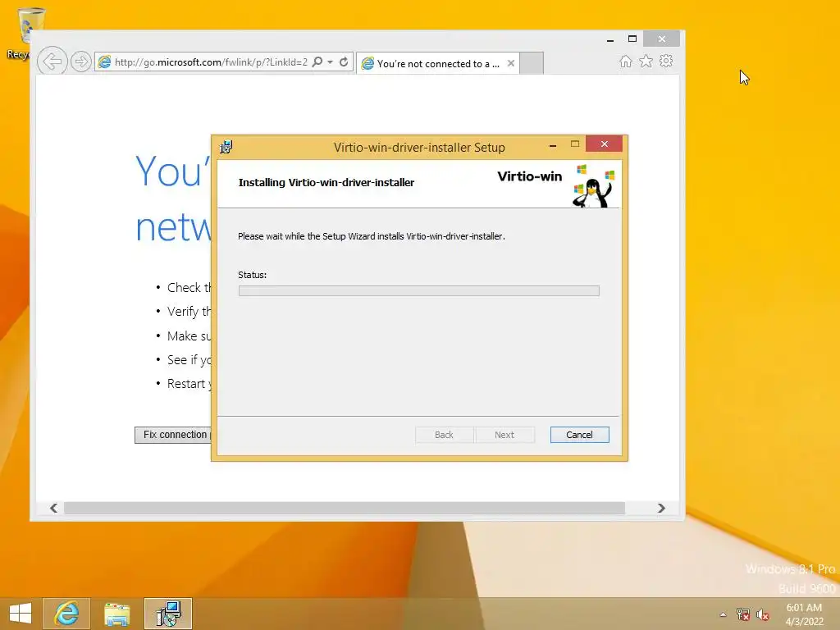Minimize the Internet Explorer window

tap(610, 39)
